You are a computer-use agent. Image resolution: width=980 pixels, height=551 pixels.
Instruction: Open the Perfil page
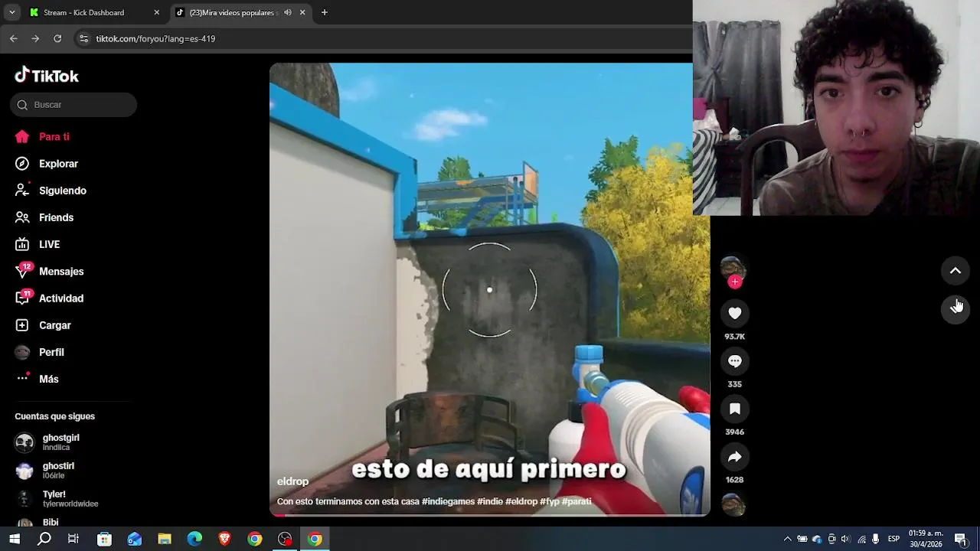(40, 352)
